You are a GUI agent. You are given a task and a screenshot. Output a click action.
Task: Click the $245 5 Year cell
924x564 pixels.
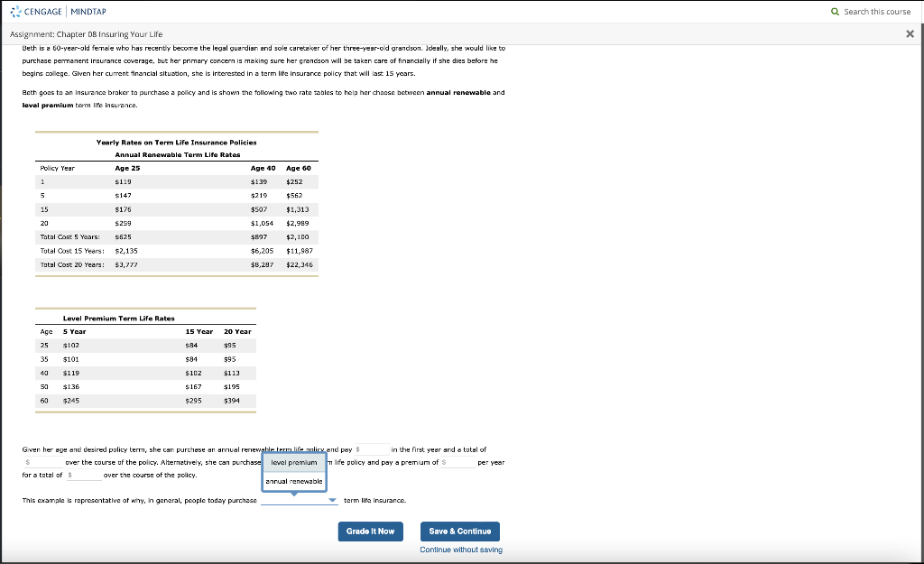[71, 400]
